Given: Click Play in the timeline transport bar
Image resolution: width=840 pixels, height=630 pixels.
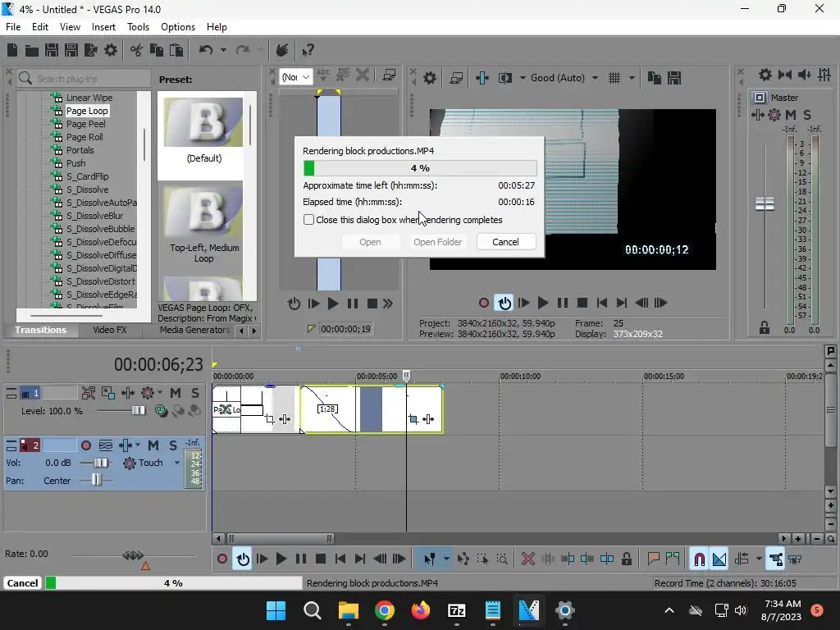Looking at the screenshot, I should [x=281, y=559].
